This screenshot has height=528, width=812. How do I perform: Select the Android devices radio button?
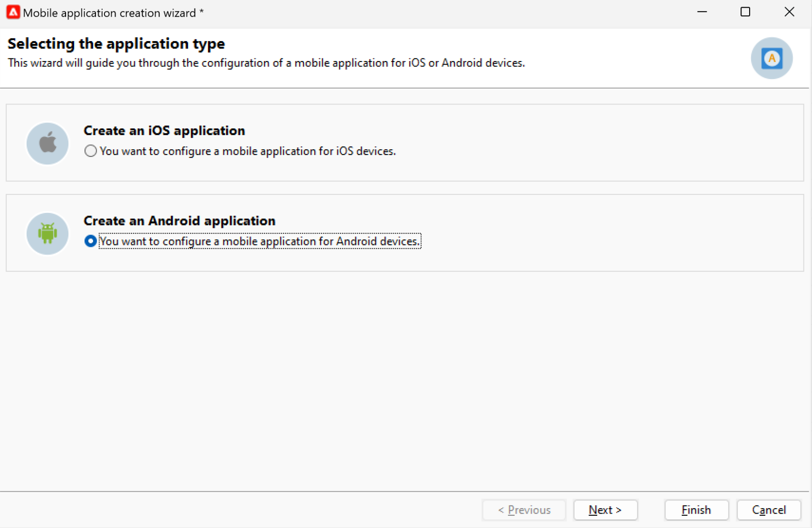coord(90,241)
